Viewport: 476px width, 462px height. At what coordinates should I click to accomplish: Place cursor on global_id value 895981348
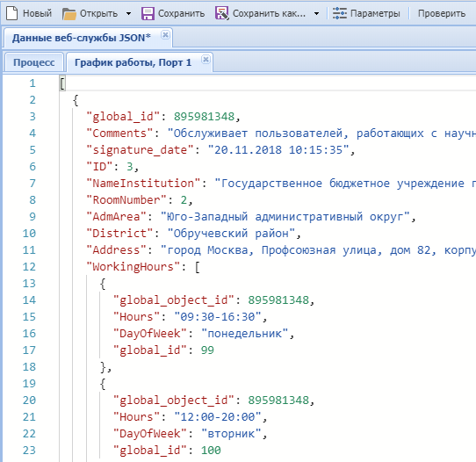pyautogui.click(x=205, y=117)
